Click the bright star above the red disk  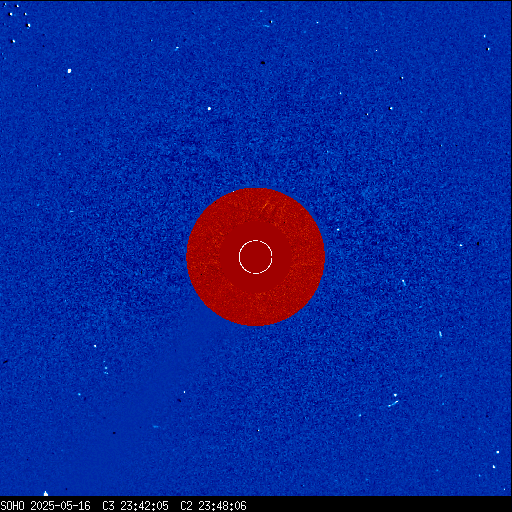209,108
